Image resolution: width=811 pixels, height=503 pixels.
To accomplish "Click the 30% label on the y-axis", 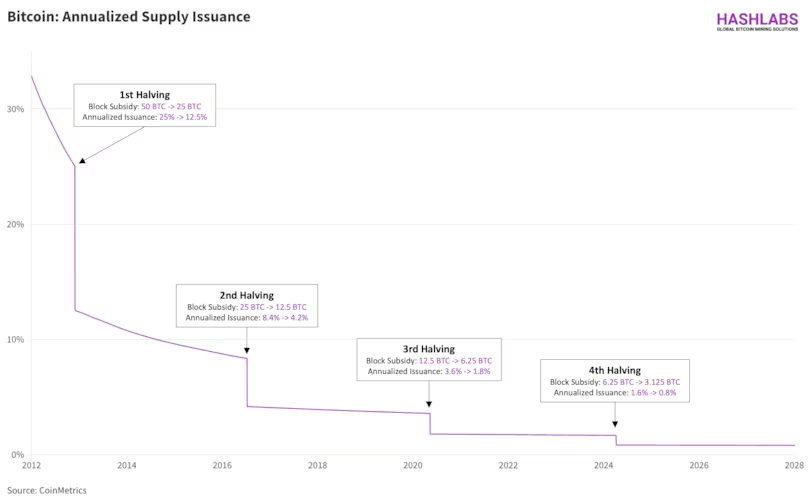I will click(x=16, y=109).
